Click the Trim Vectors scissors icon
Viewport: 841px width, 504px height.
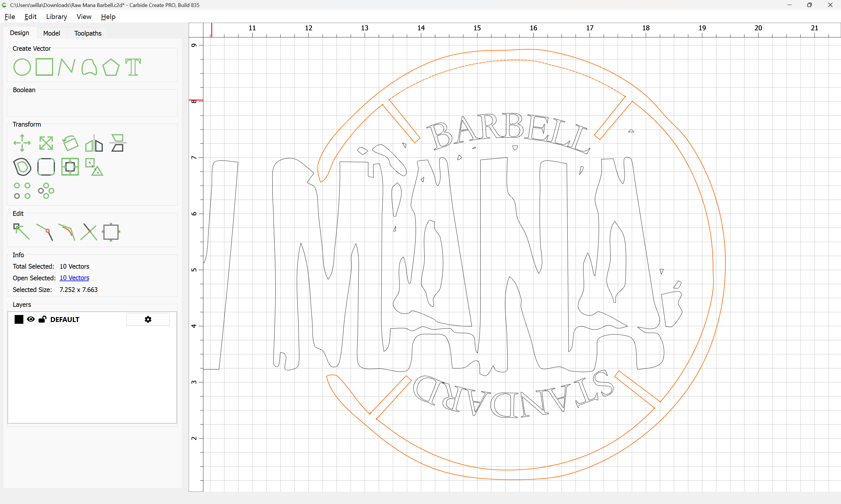(89, 232)
